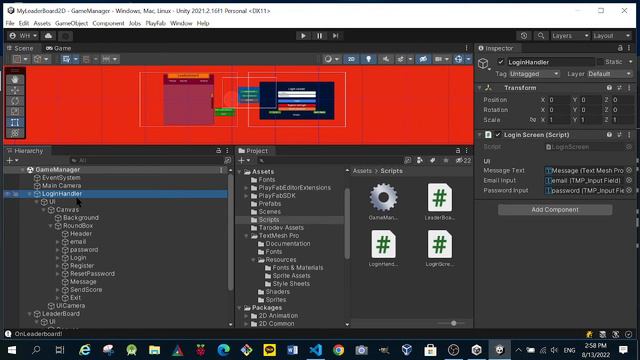This screenshot has width=640, height=360.
Task: Toggle the Static checkbox
Action: click(x=600, y=62)
